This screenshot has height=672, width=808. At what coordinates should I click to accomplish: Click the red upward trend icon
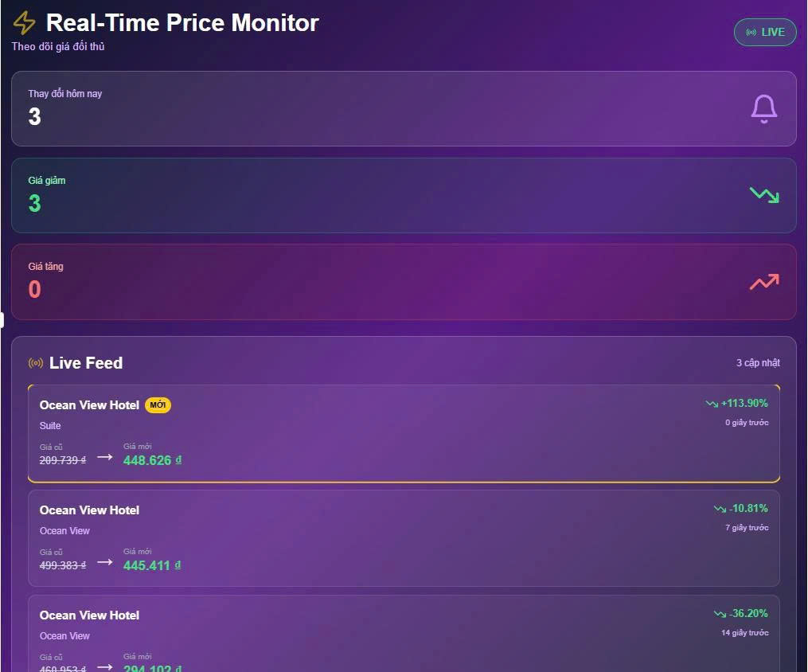763,281
